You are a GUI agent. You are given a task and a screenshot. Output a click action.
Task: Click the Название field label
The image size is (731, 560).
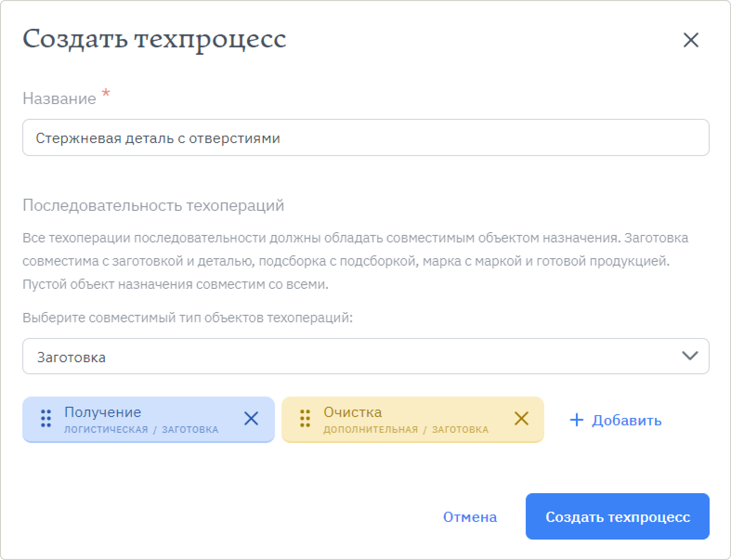[x=59, y=98]
